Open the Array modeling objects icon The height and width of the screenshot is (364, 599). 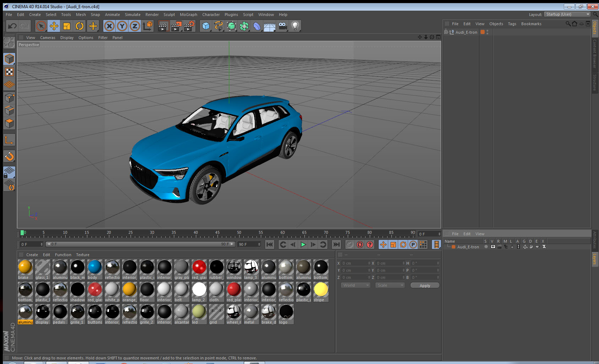pos(244,26)
